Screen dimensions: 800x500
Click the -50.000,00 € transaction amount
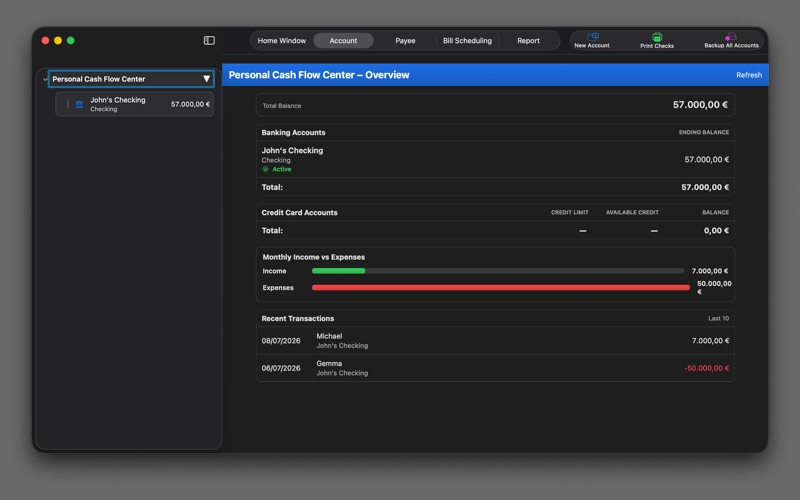tap(706, 368)
